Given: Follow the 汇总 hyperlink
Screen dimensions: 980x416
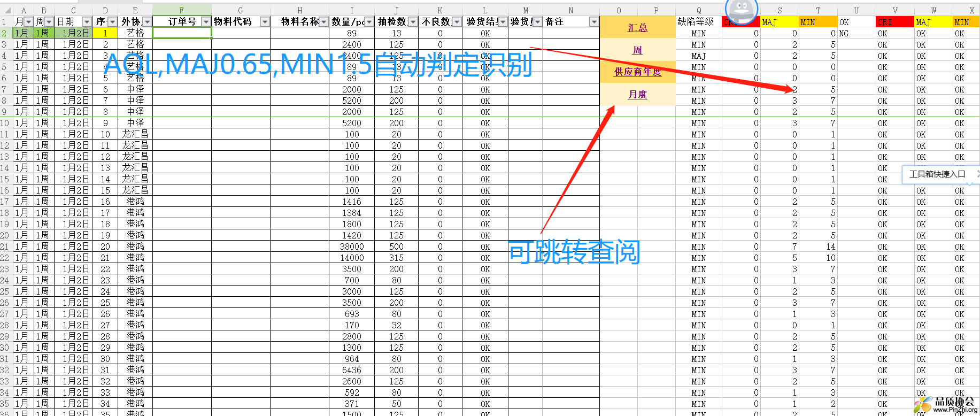Looking at the screenshot, I should [637, 28].
